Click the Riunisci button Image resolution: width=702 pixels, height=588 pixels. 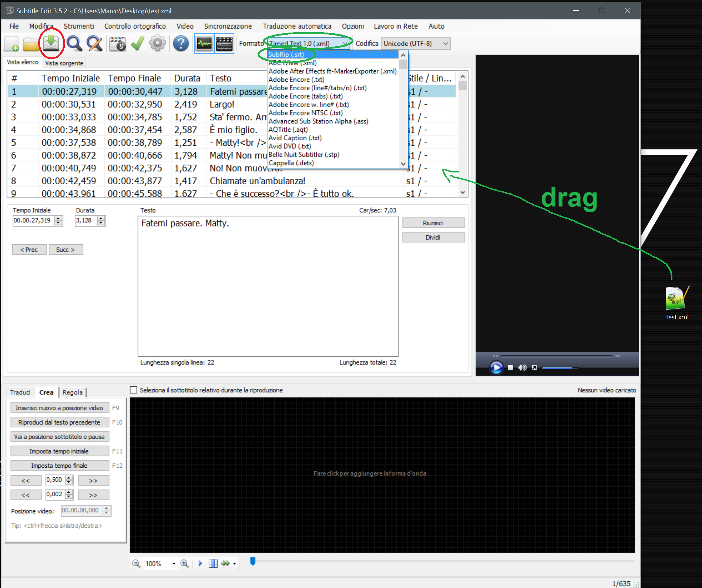[x=433, y=223]
